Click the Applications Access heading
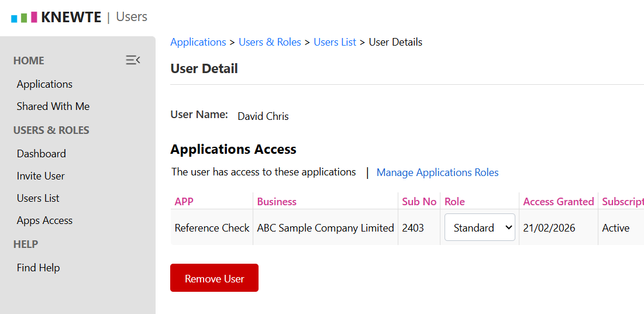The height and width of the screenshot is (314, 644). (233, 149)
